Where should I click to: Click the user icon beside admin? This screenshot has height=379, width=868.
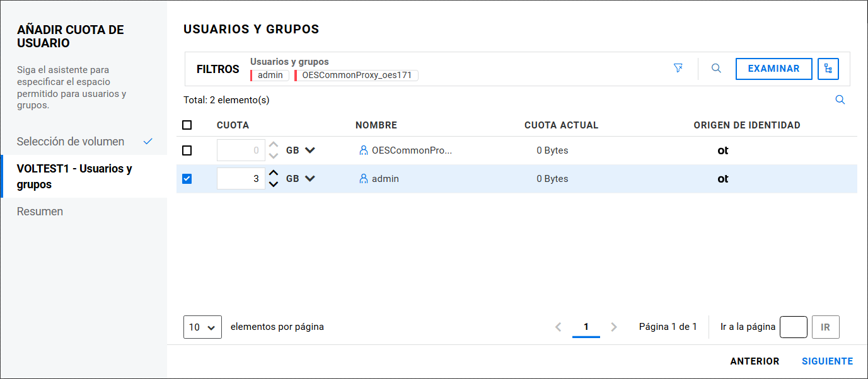pos(363,179)
